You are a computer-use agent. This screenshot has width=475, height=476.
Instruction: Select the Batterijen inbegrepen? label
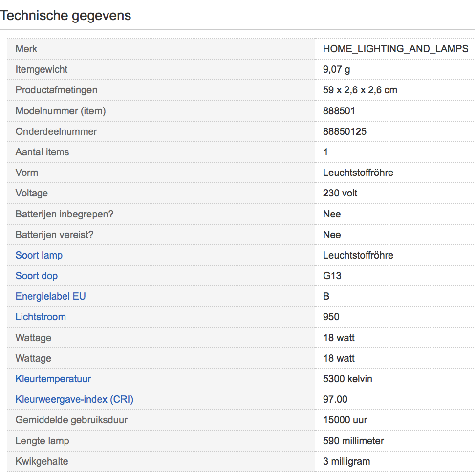click(65, 214)
